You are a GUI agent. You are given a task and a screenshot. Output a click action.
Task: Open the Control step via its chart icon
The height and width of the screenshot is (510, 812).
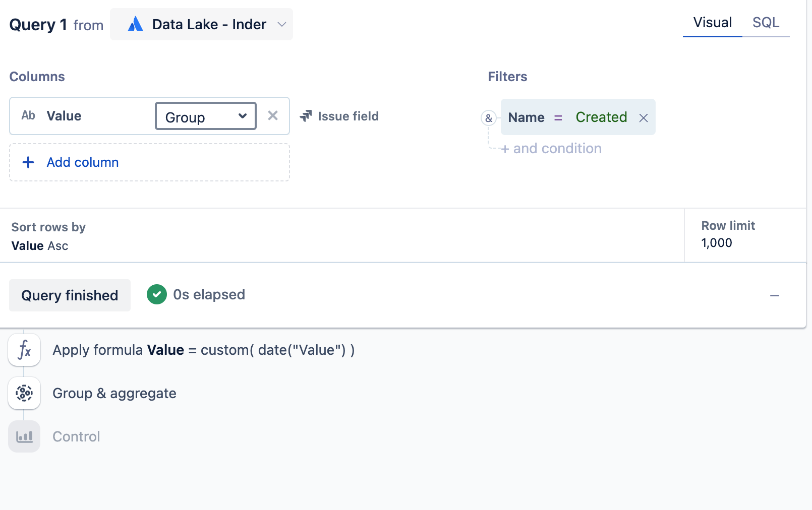pyautogui.click(x=24, y=436)
